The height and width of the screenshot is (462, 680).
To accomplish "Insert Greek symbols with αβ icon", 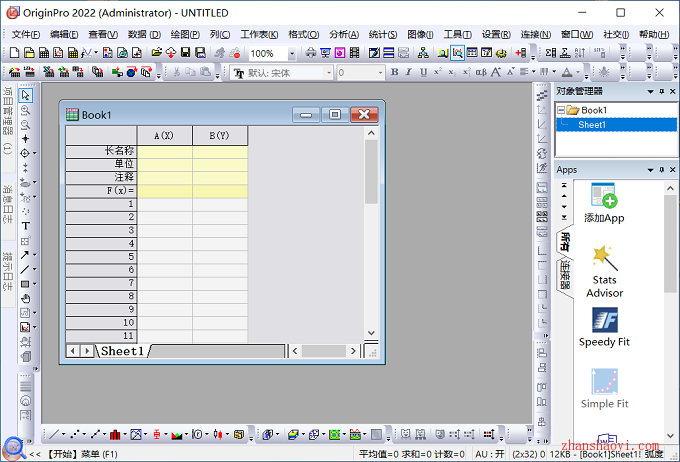I will click(481, 72).
